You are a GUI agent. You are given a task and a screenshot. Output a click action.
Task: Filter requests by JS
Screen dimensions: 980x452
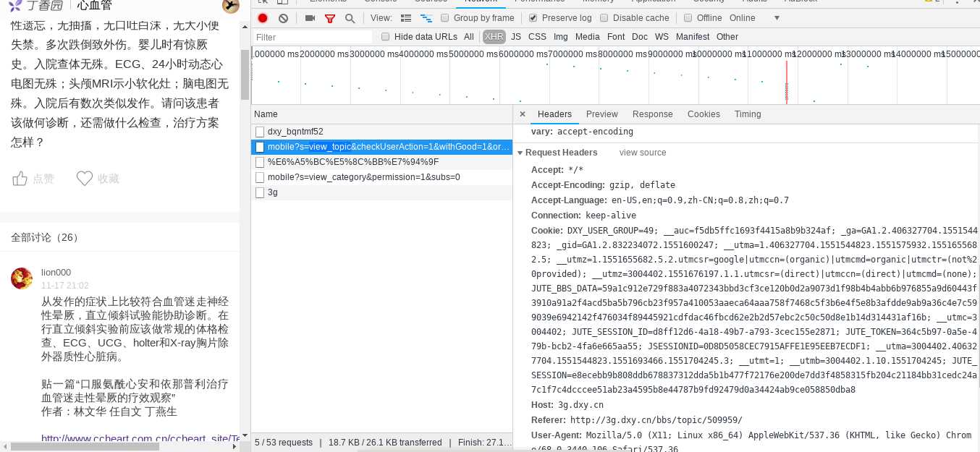click(516, 37)
